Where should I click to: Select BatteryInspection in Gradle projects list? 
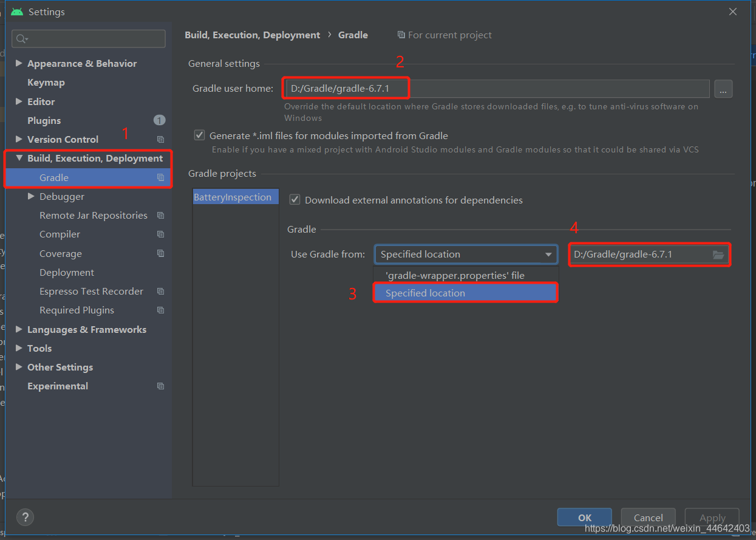click(x=236, y=197)
